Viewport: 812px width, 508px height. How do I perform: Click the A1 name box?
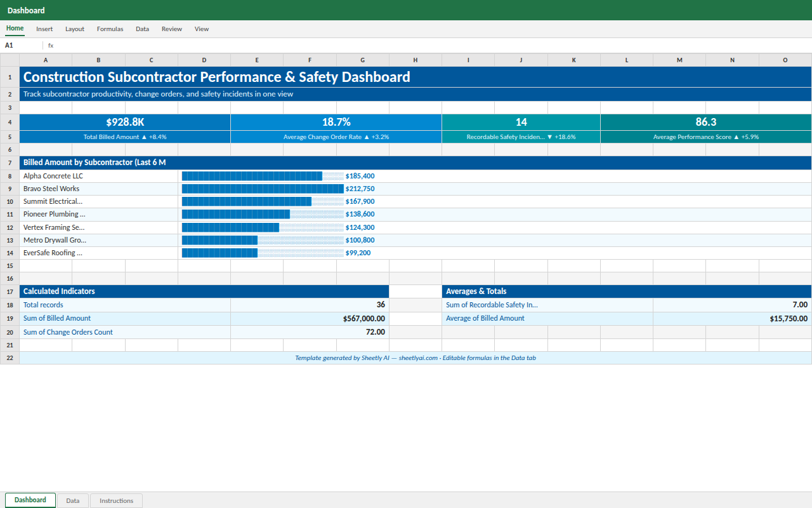tap(22, 46)
